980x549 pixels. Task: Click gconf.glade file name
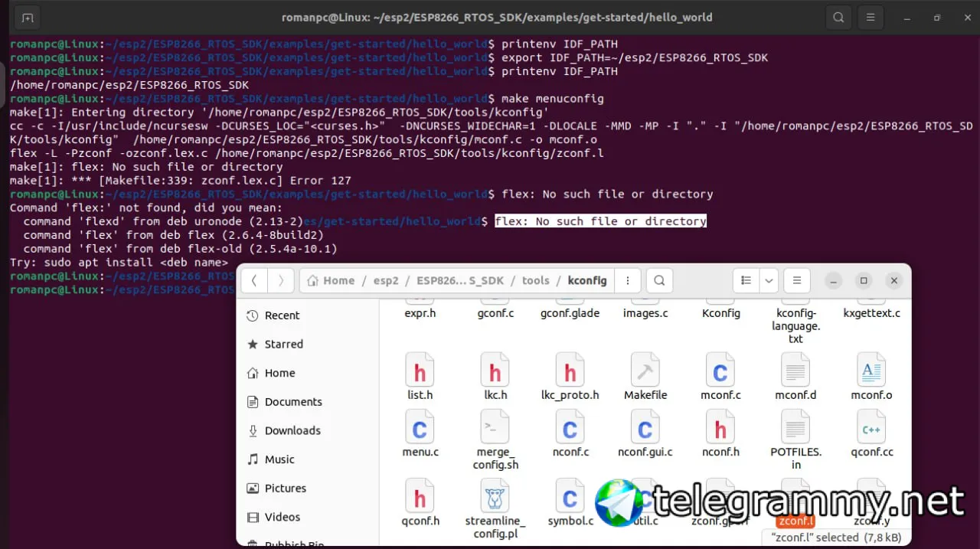click(x=570, y=313)
